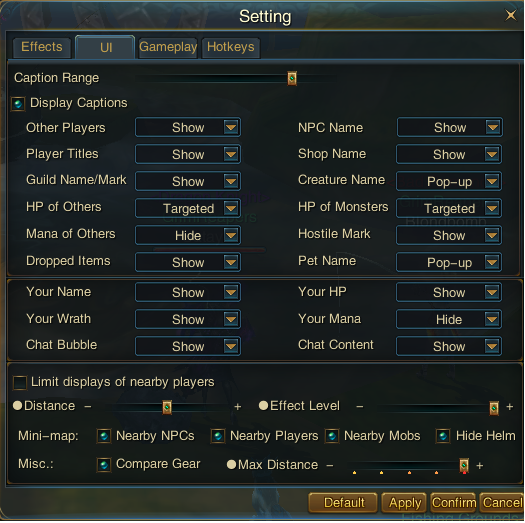The image size is (525, 523).
Task: Click the Default button
Action: pos(343,503)
